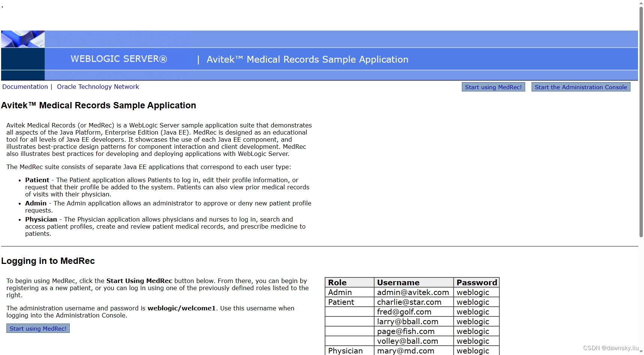Click the Password column header
Screen dimensions: 644x355
[x=476, y=283]
